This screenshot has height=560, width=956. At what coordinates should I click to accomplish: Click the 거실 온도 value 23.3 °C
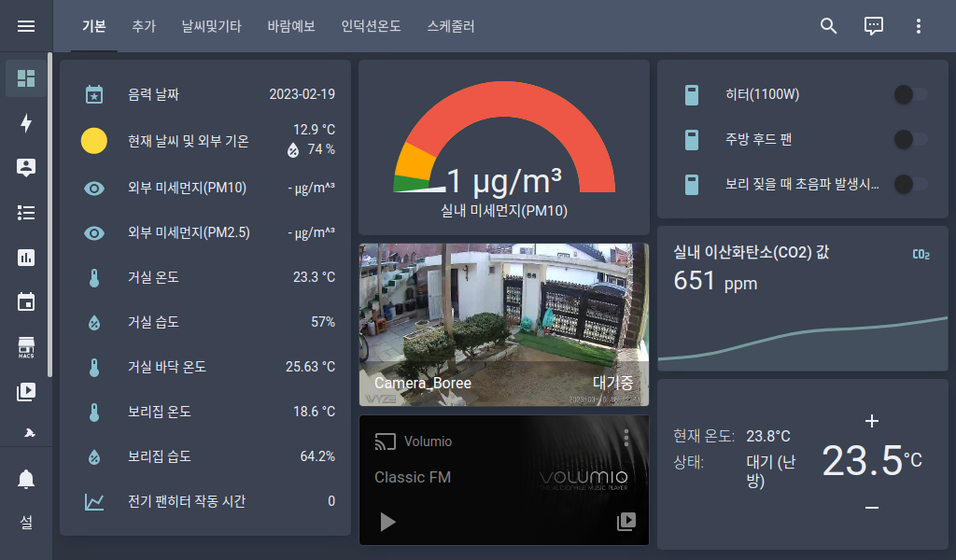click(x=314, y=277)
